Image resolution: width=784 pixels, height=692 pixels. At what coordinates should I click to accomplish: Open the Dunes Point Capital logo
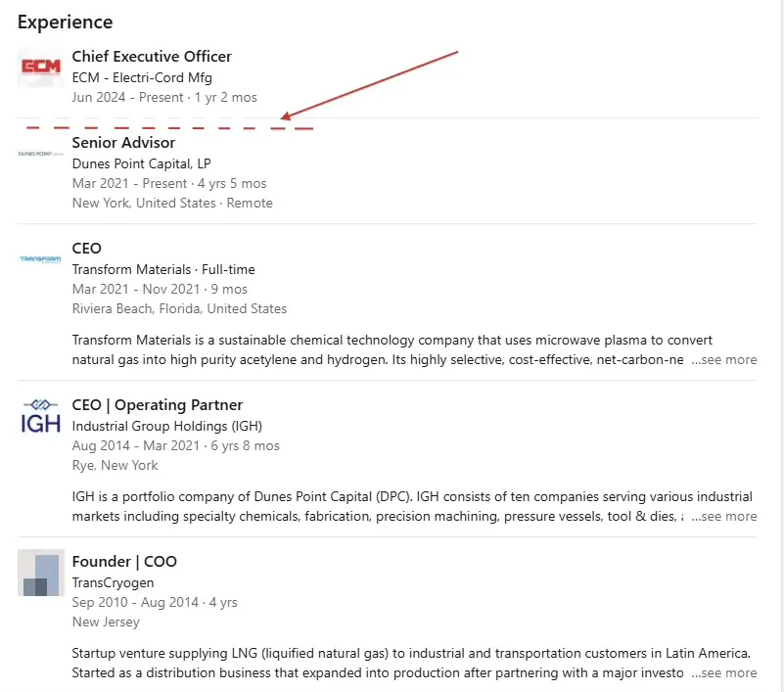tap(41, 154)
